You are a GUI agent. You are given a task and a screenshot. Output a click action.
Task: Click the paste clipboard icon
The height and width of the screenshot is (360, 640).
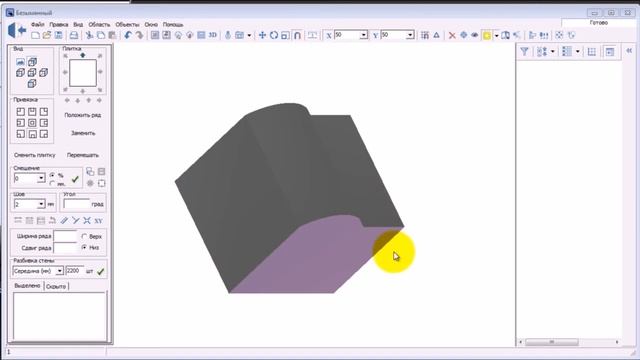pyautogui.click(x=112, y=36)
